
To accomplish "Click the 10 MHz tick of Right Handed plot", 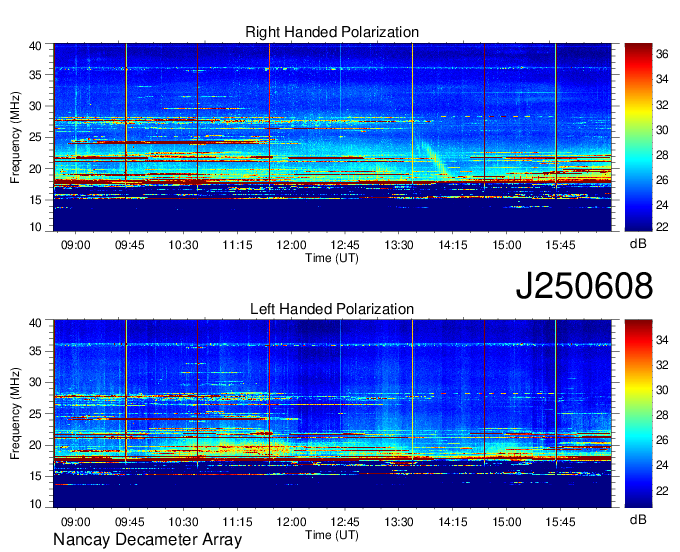I will click(x=35, y=227).
